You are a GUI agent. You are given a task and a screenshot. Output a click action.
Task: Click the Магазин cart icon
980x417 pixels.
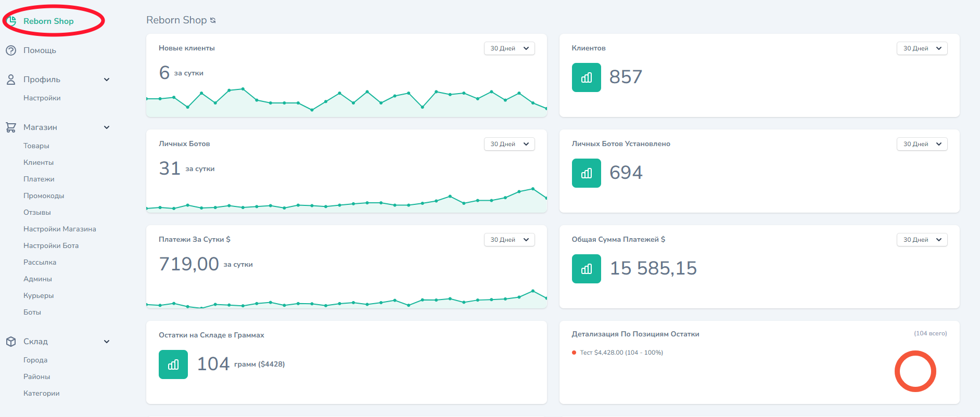(11, 127)
